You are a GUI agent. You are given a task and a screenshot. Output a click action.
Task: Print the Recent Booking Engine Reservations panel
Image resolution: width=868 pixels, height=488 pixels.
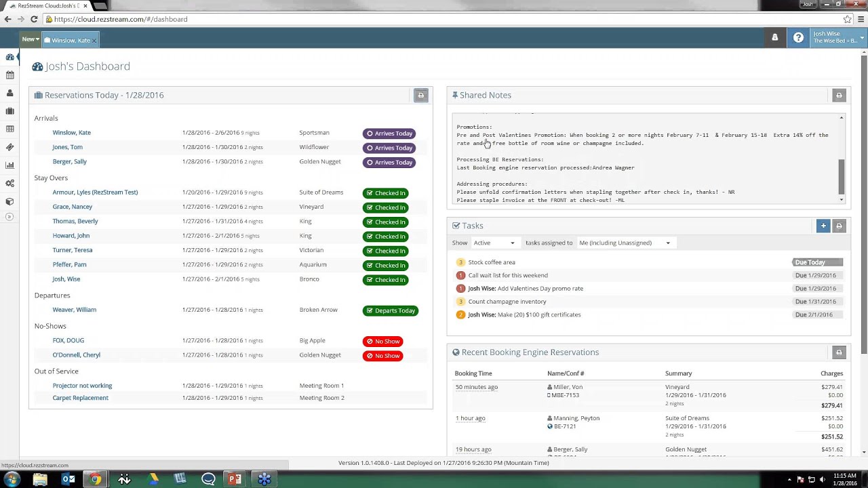click(839, 352)
